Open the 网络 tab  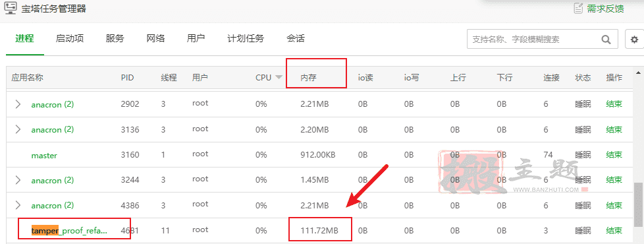click(155, 39)
